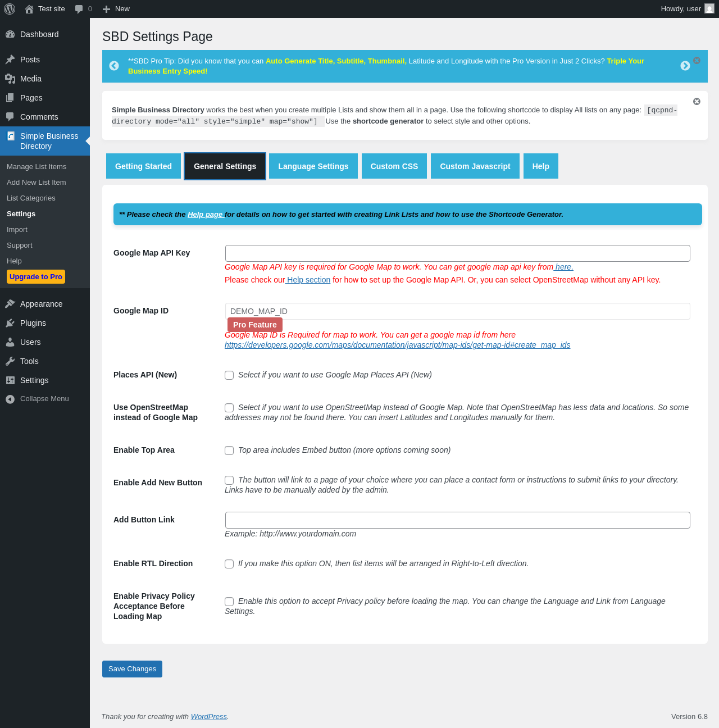Click the Add Button Link text field

click(458, 520)
